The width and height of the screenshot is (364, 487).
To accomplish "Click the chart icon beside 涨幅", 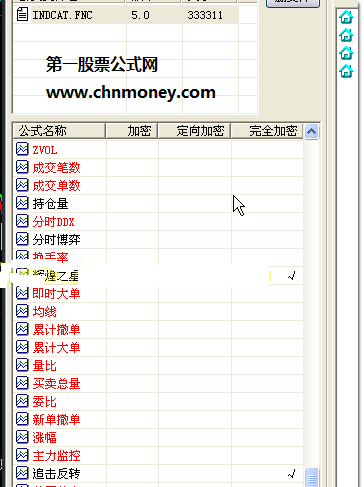I will (22, 437).
